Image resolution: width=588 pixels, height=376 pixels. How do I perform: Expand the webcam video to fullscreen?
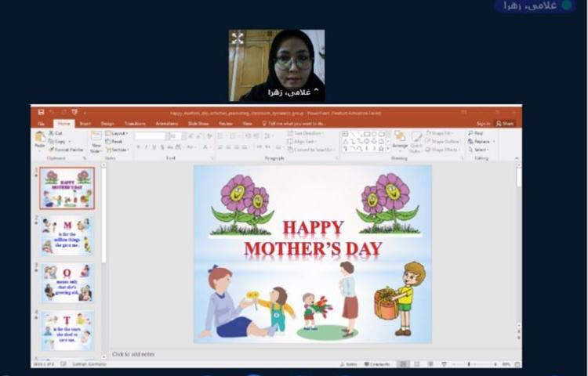[x=238, y=38]
